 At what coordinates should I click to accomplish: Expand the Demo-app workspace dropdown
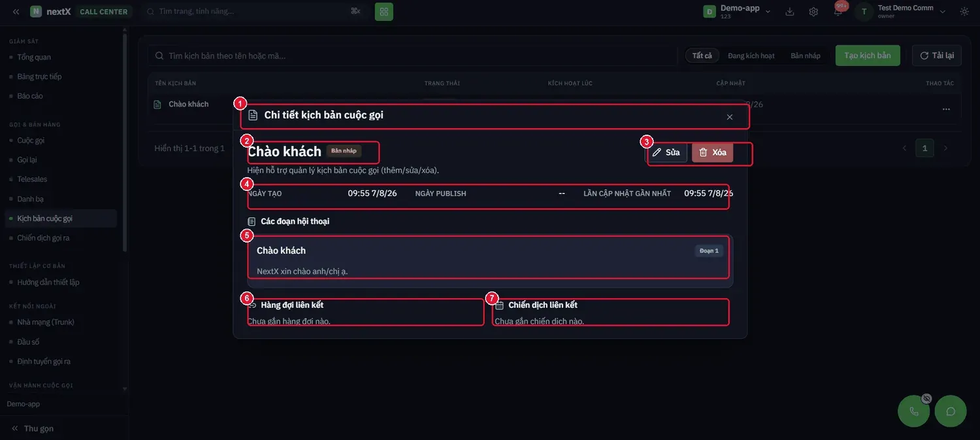click(x=738, y=12)
